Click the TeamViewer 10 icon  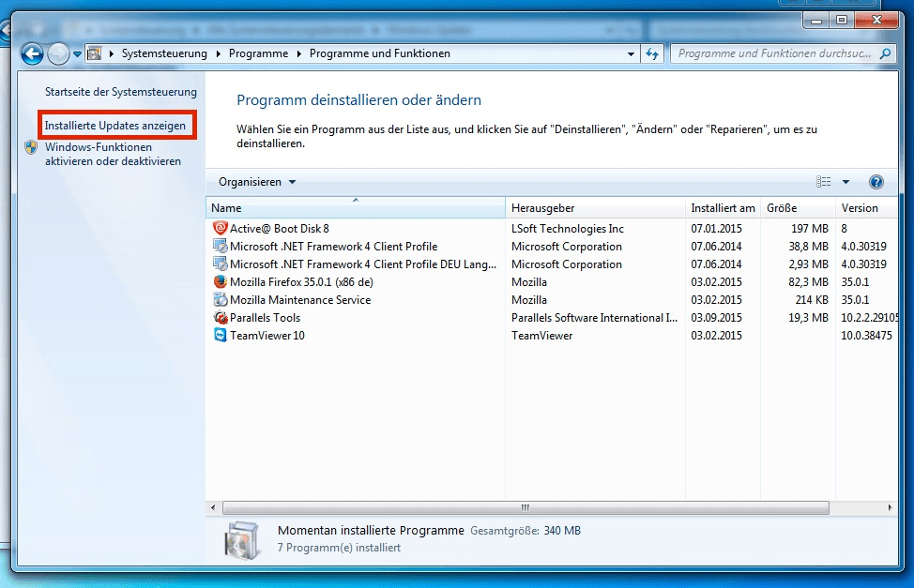(220, 335)
